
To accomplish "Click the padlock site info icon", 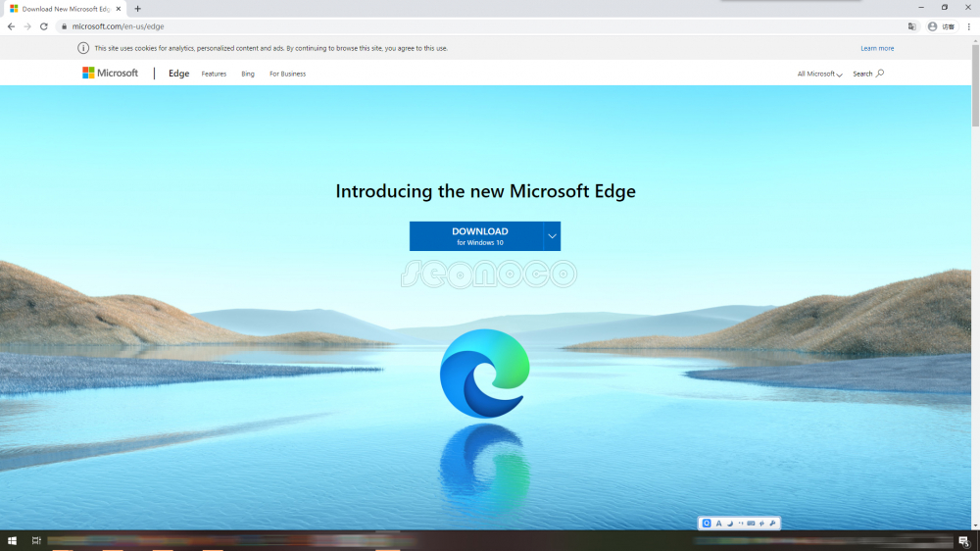I will [x=63, y=26].
